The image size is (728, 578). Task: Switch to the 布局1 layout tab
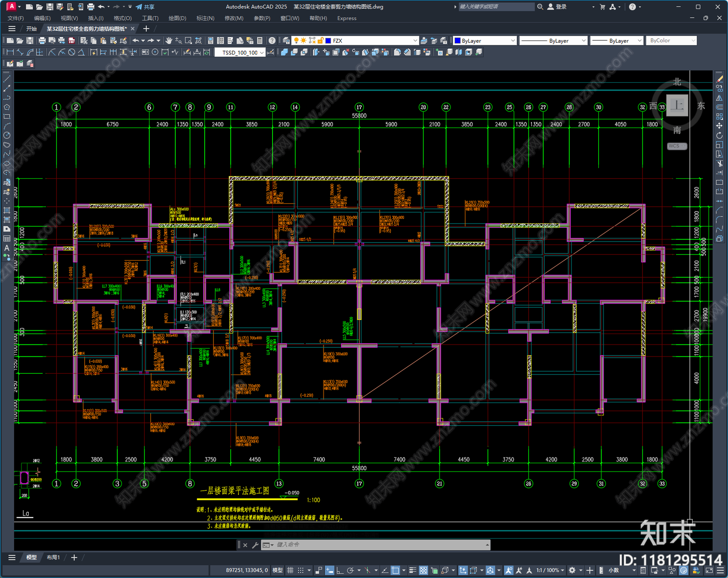coord(53,557)
